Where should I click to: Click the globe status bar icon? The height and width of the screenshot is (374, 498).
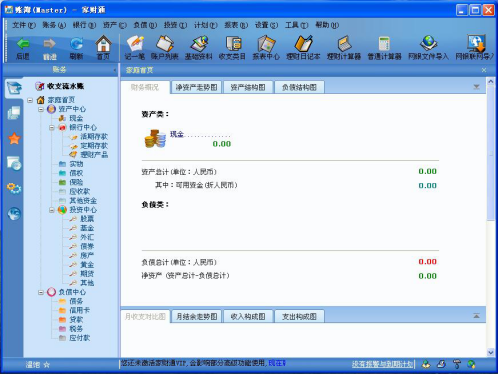point(471,364)
